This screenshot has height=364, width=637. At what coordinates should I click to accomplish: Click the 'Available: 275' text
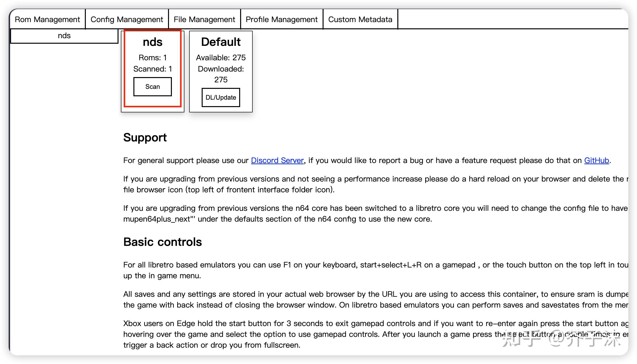(x=221, y=57)
